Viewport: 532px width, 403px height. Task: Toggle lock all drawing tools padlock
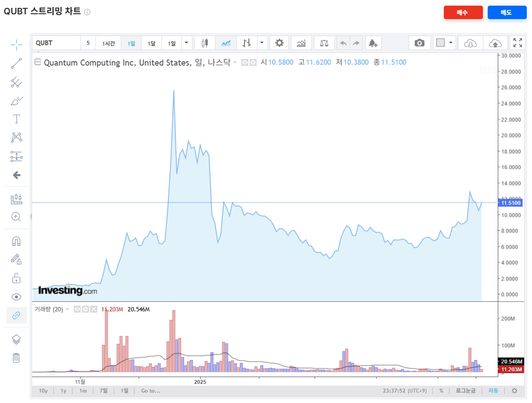coord(16,278)
